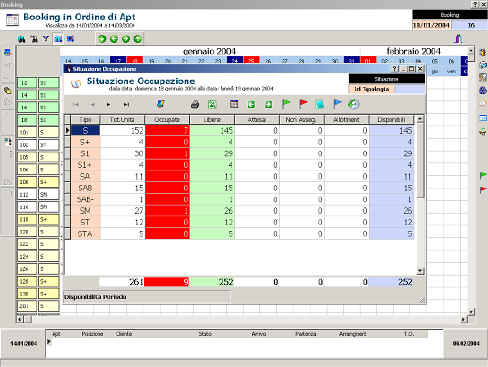The height and width of the screenshot is (367, 488).
Task: Click the Id Tipologia situation tab
Action: pos(371,89)
